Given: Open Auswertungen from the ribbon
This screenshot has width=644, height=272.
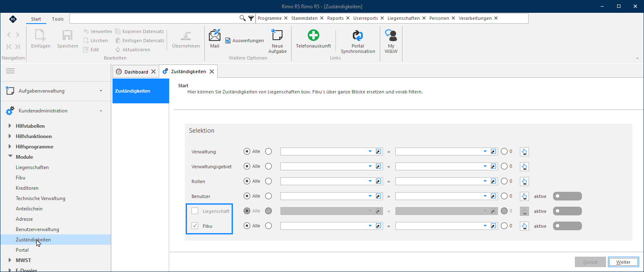Looking at the screenshot, I should pos(244,41).
